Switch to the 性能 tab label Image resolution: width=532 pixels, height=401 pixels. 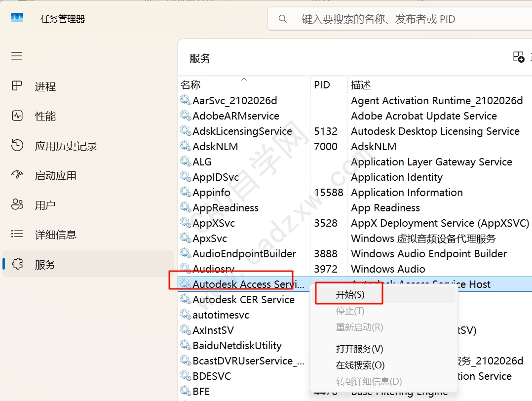tap(45, 116)
